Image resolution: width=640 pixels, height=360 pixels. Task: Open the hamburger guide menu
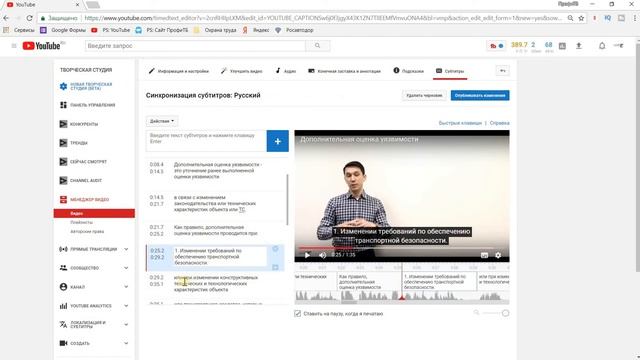14,46
